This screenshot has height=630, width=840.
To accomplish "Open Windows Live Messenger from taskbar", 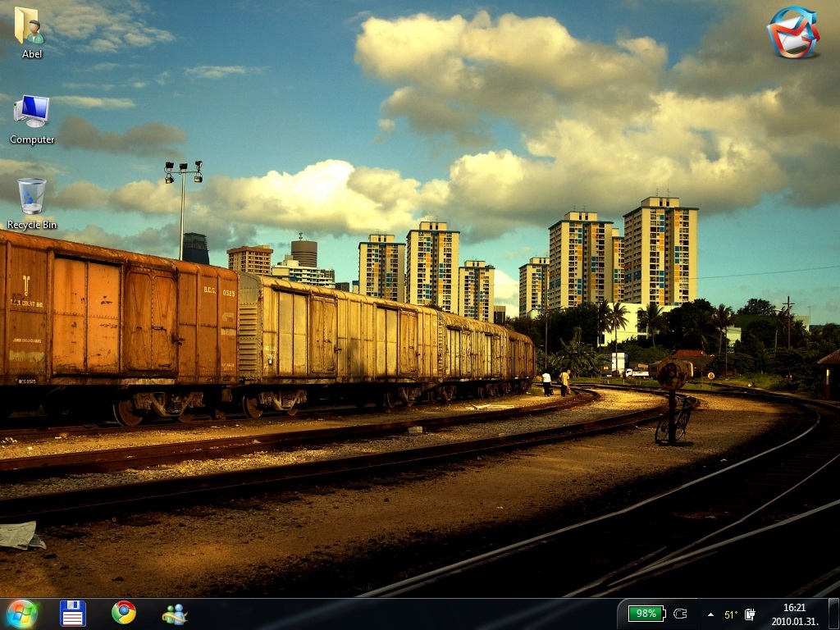I will coord(175,613).
